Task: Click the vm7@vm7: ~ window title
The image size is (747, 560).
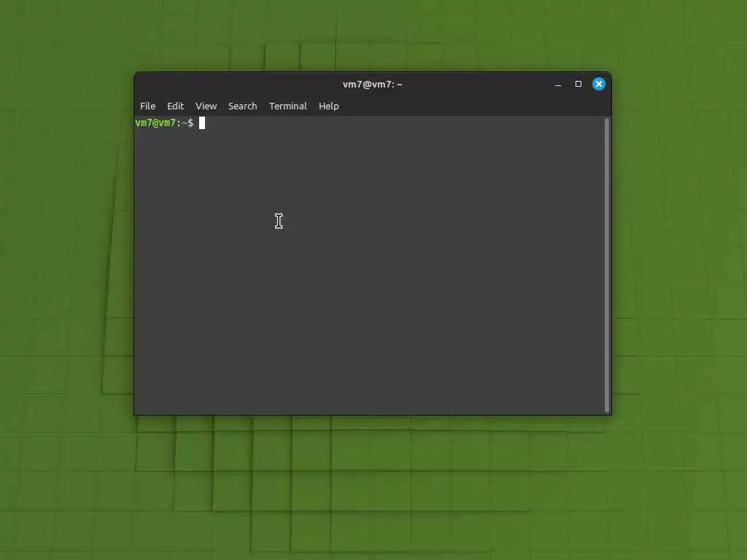Action: click(x=373, y=85)
